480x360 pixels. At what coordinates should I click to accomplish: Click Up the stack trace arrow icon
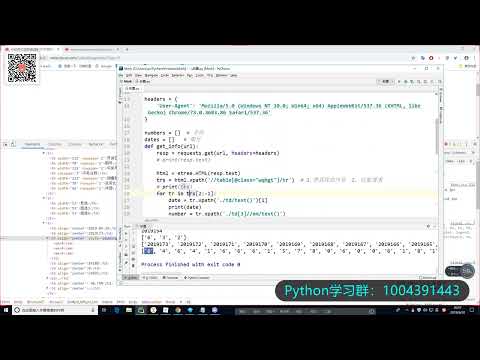tap(133, 233)
